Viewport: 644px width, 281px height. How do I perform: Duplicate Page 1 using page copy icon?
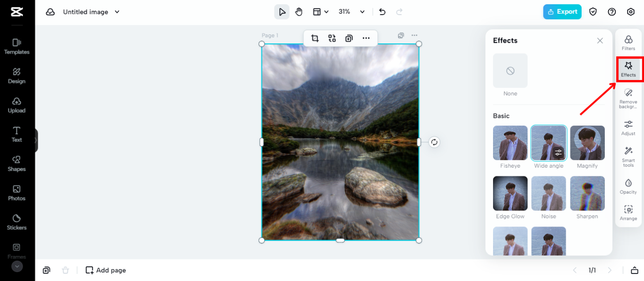[x=401, y=36]
